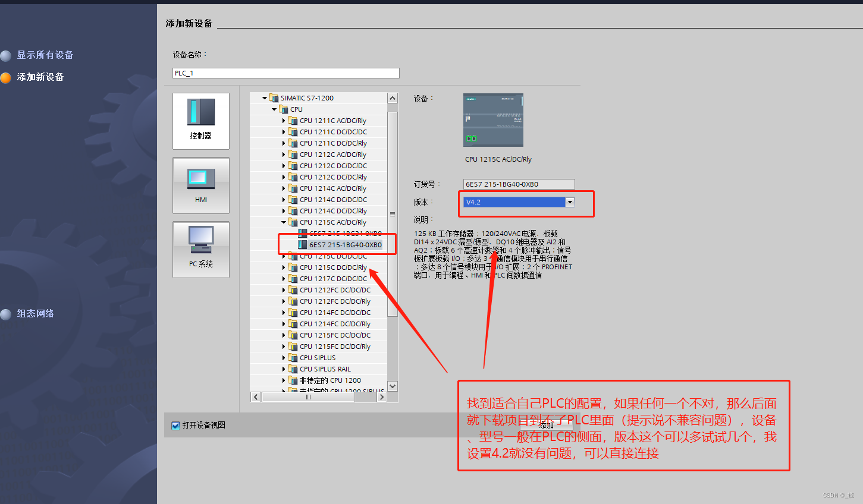The width and height of the screenshot is (863, 504).
Task: Click folder icon of CPU 1212C AC/DC/Rly
Action: (x=293, y=154)
